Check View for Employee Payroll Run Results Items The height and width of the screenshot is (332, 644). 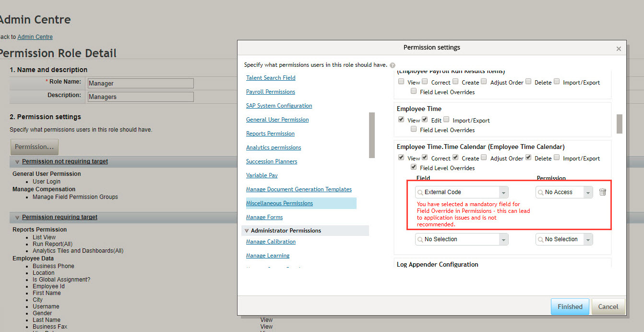401,82
